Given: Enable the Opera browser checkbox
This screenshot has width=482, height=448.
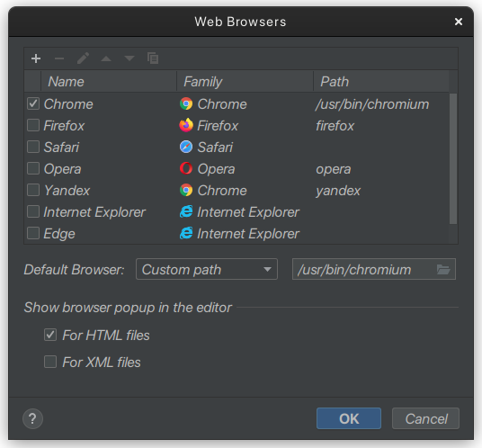Looking at the screenshot, I should (33, 168).
